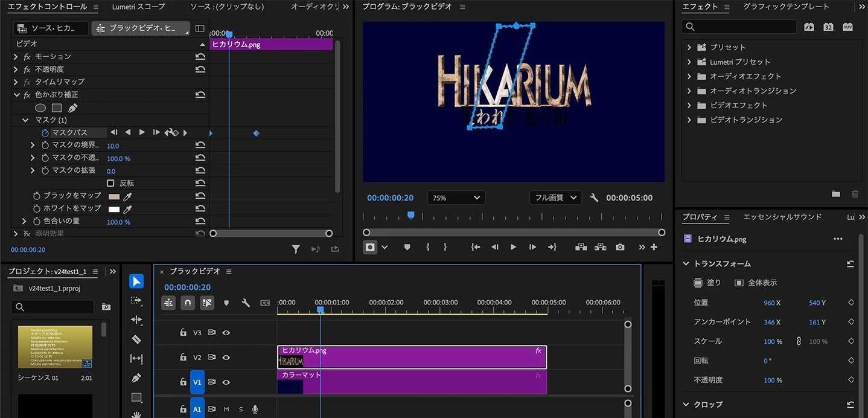Toggle captions CC track display
The image size is (868, 418).
click(x=265, y=303)
